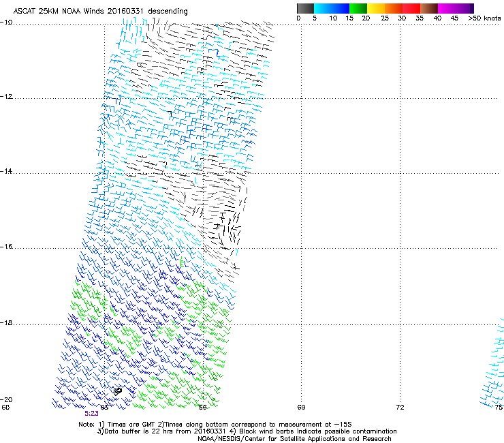Click the '>50 knots' legend label

tap(484, 18)
